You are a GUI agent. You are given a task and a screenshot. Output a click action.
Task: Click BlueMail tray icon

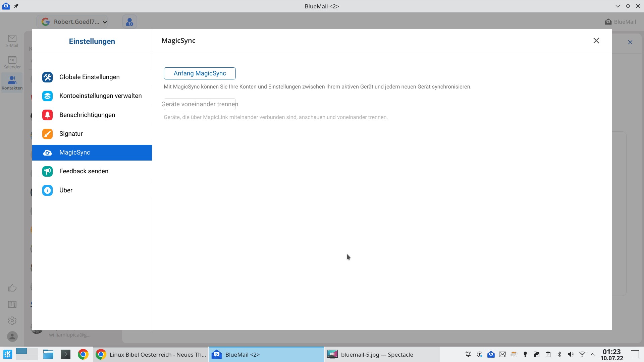point(491,354)
